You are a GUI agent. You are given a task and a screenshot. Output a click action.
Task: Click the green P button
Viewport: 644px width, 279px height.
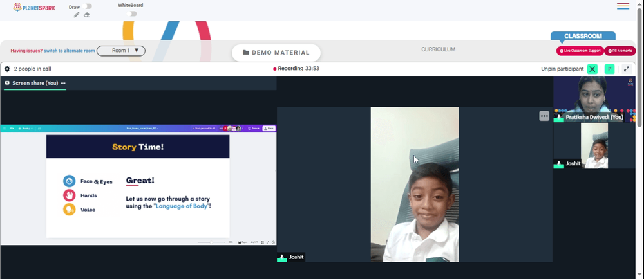click(609, 69)
